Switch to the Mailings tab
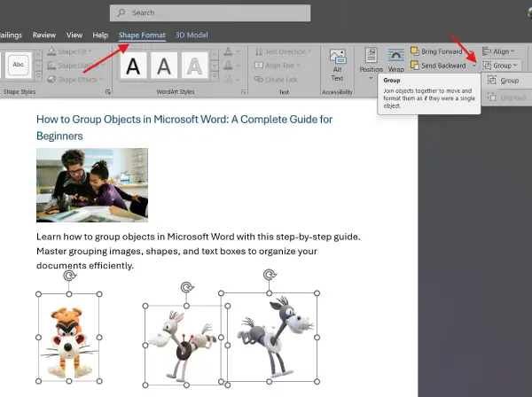 tap(11, 35)
